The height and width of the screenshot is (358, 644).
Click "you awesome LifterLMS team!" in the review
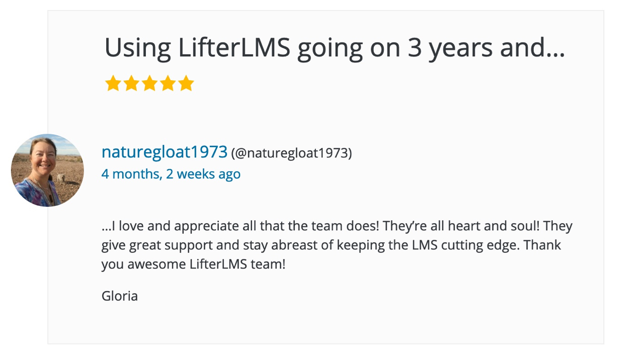(x=193, y=264)
